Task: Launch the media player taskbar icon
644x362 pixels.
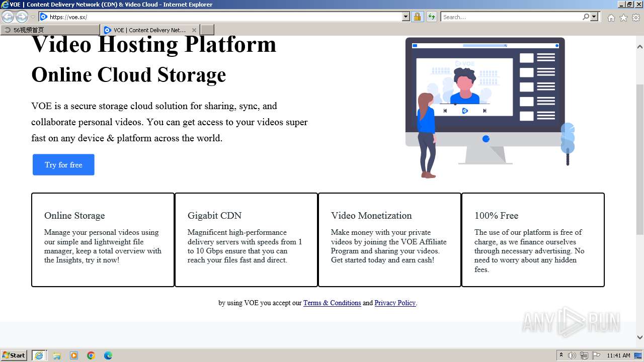Action: point(74,355)
